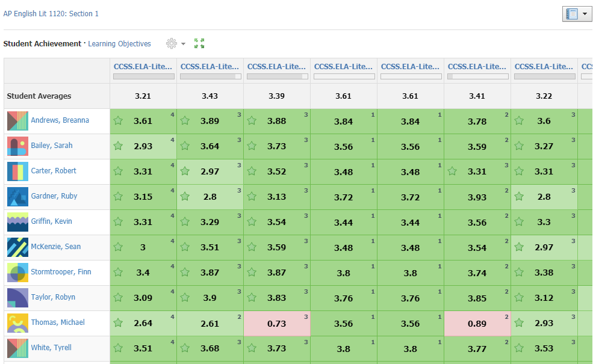Image resolution: width=593 pixels, height=364 pixels.
Task: Click progress bar under column averaging 3.43
Action: 210,76
